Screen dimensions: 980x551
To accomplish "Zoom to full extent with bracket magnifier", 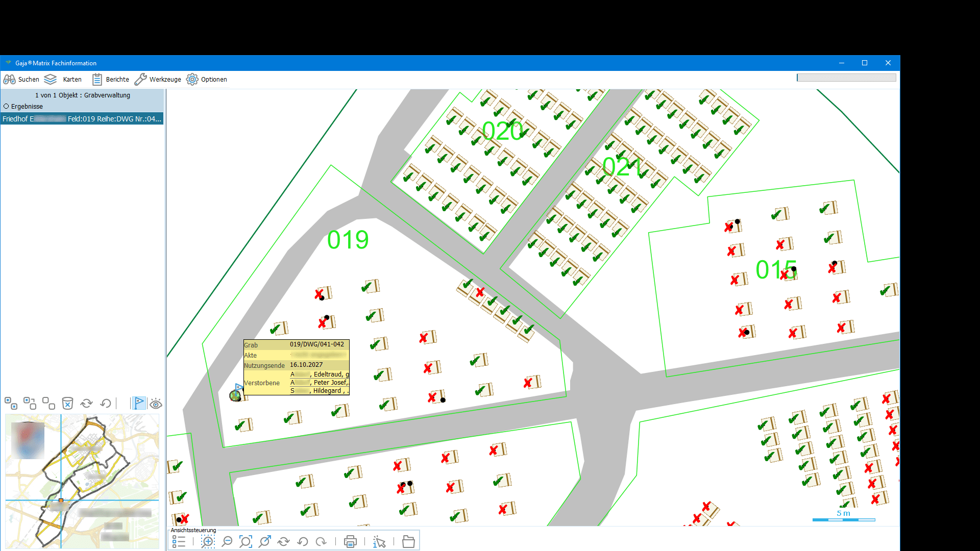I will 246,542.
